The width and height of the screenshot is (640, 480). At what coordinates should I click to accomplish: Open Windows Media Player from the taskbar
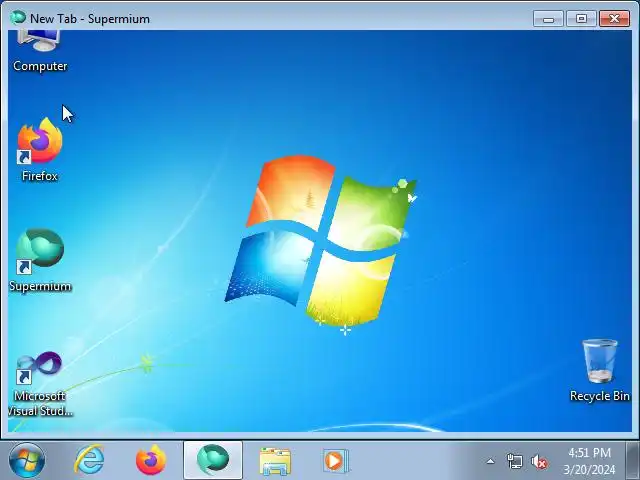[336, 461]
